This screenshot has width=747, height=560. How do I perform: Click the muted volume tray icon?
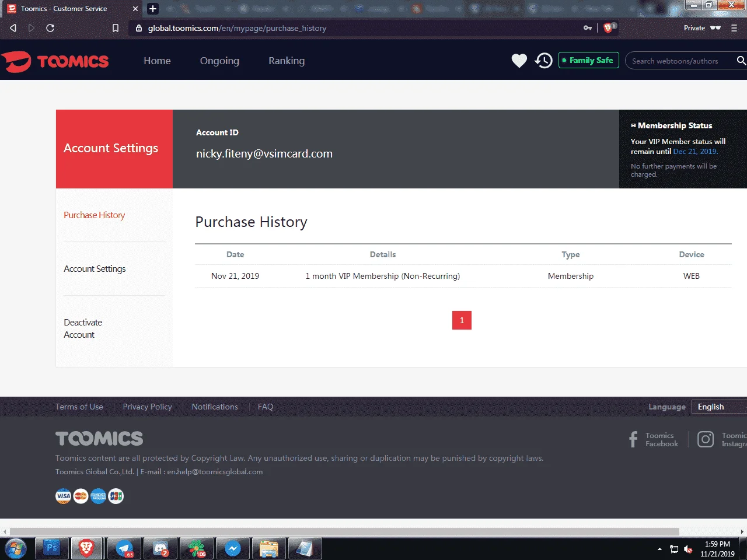[688, 549]
